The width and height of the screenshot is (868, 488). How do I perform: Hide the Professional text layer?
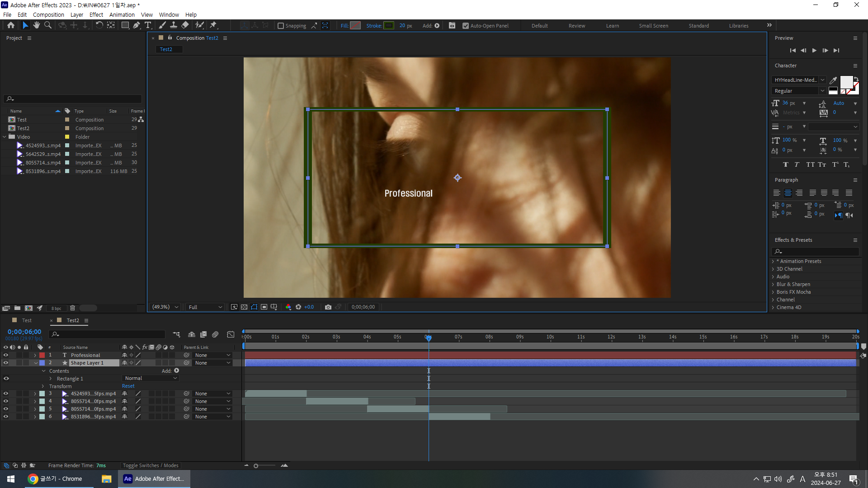6,355
